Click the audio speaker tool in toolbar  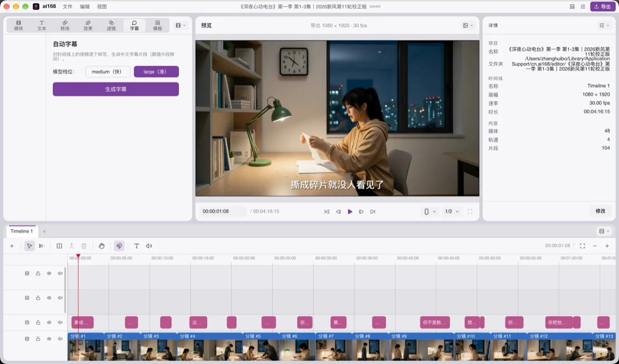click(x=149, y=246)
